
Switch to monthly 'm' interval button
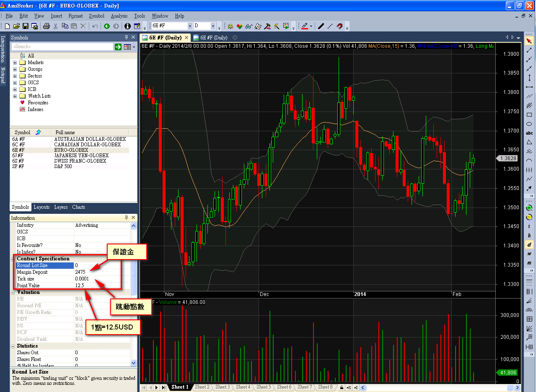click(529, 263)
